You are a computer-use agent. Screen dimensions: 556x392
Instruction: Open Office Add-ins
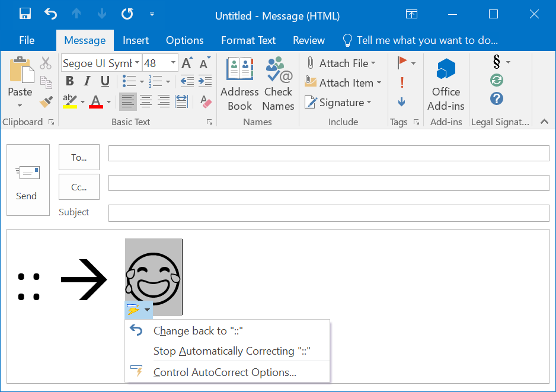446,84
